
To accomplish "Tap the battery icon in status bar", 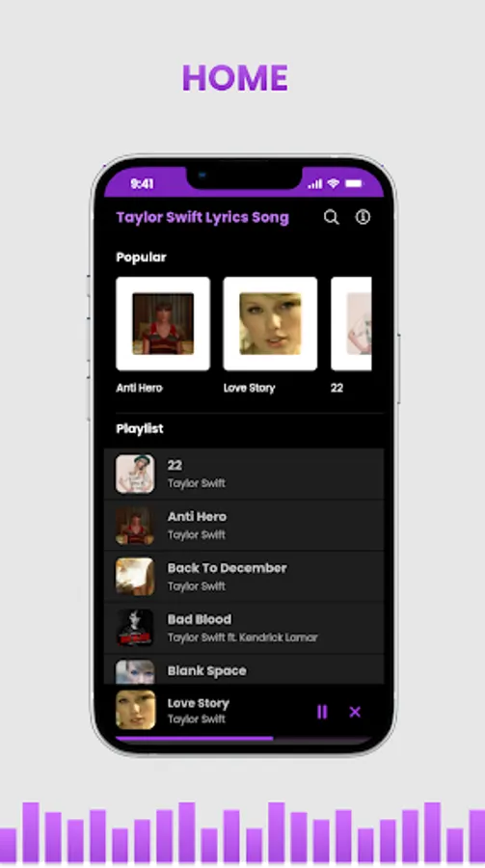I will pos(354,183).
